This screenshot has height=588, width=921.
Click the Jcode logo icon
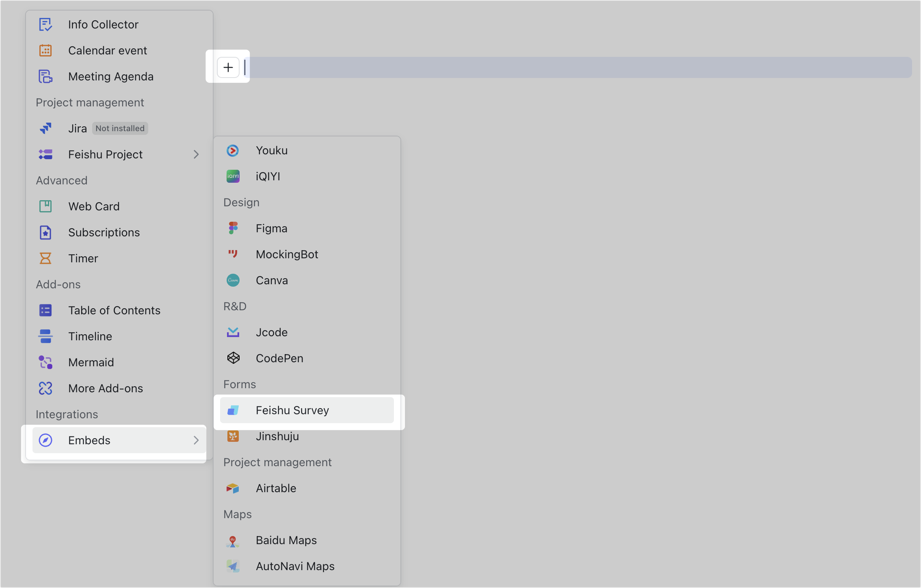pyautogui.click(x=233, y=332)
